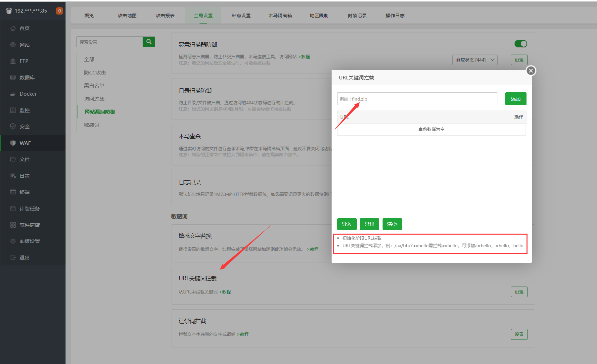
Task: Click 设置 for 违禁词拦截
Action: click(519, 334)
